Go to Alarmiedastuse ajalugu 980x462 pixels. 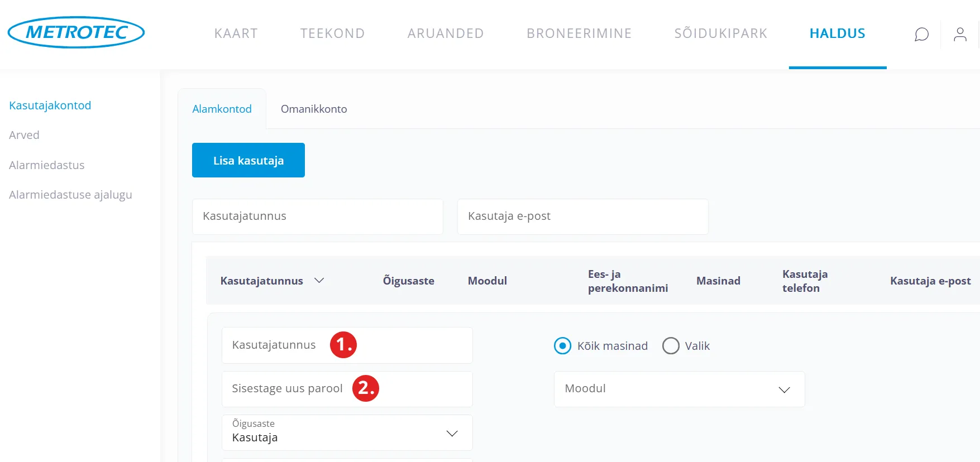(70, 195)
